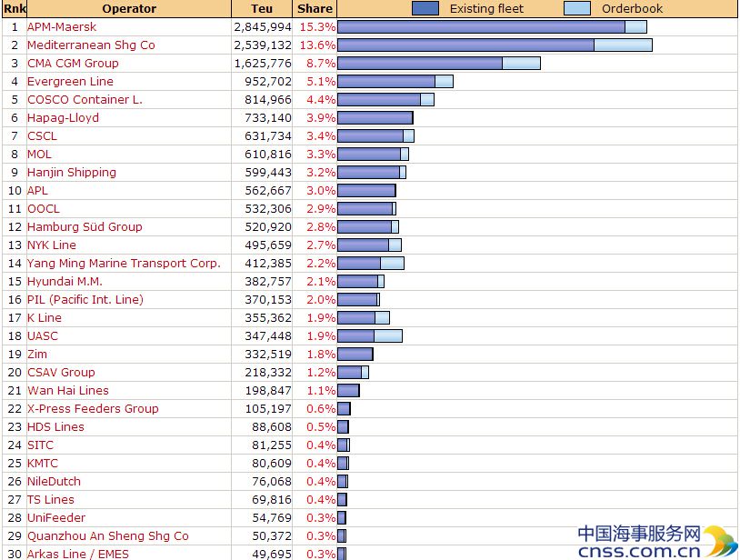The width and height of the screenshot is (740, 560).
Task: Click the Teu value 49,695
Action: pyautogui.click(x=272, y=555)
